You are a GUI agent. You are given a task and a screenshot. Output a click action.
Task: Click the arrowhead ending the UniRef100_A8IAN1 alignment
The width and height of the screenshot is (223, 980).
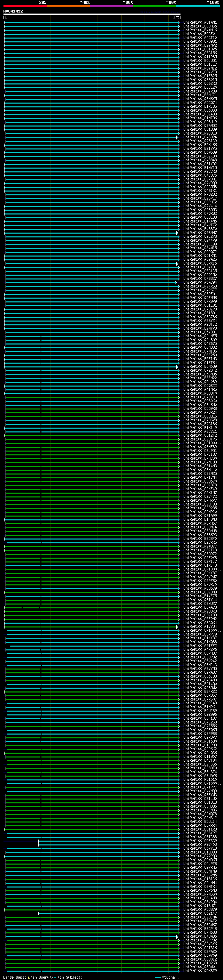click(179, 23)
